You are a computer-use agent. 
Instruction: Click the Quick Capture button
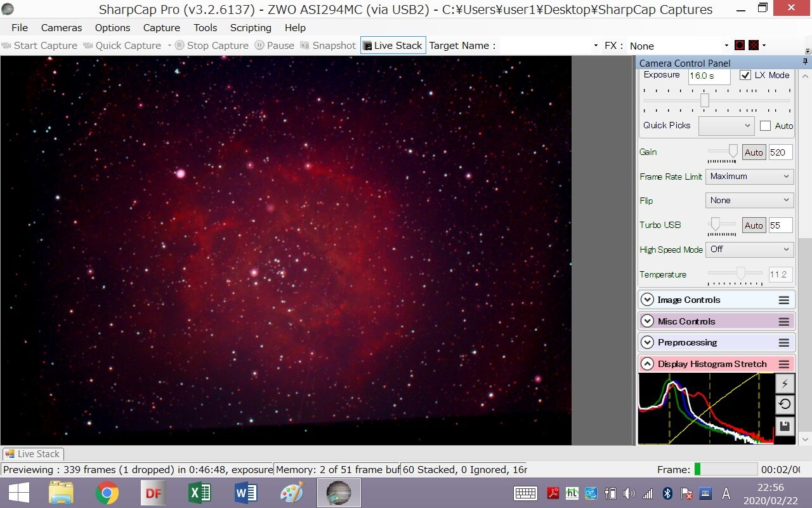[x=122, y=46]
